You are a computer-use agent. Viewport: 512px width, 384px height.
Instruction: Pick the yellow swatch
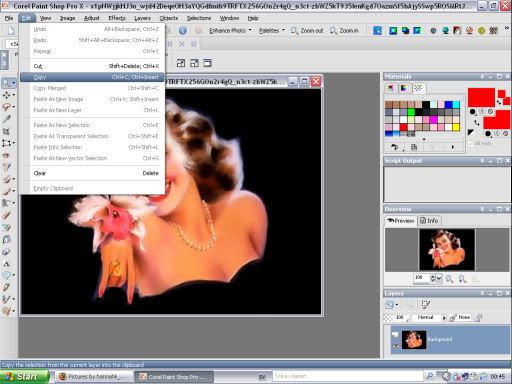(x=456, y=127)
